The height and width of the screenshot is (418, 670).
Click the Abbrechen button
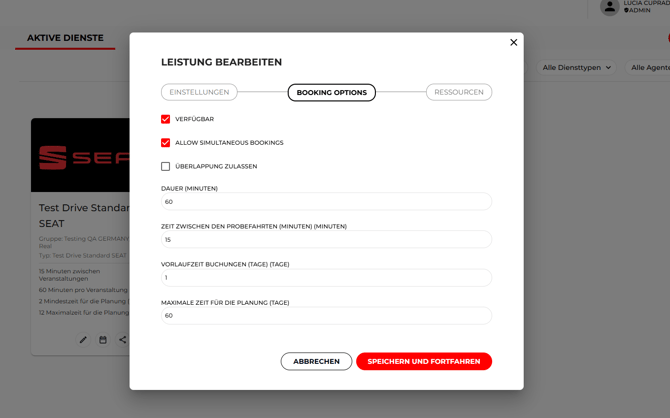(316, 362)
